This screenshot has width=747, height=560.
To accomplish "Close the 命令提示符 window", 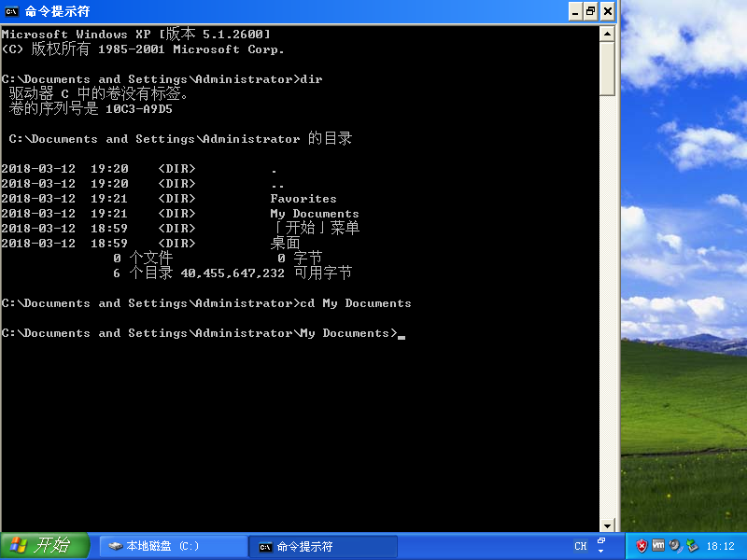I will 608,11.
